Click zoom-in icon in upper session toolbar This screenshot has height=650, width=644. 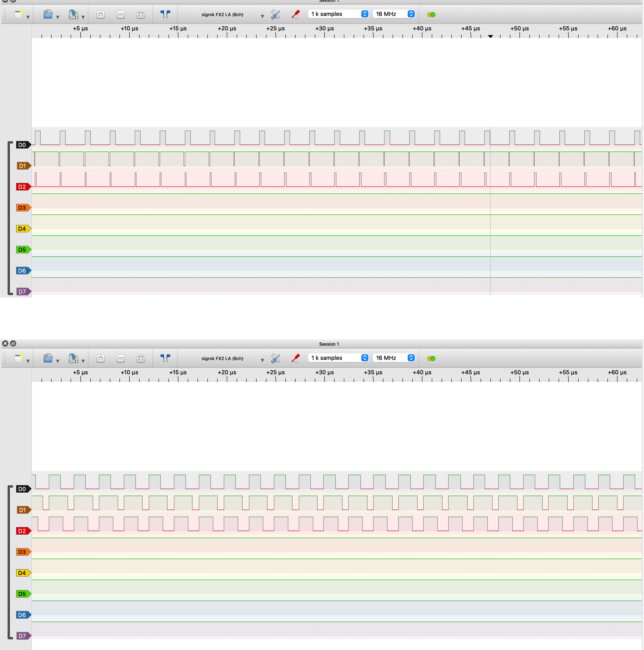click(x=100, y=14)
